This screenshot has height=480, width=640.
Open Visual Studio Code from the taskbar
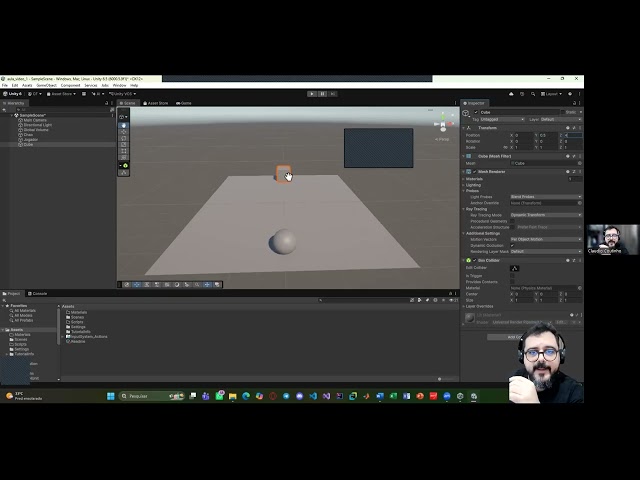[313, 396]
